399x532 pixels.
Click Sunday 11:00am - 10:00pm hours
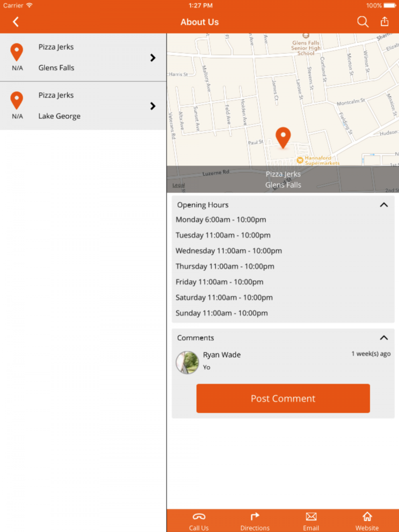tap(221, 313)
